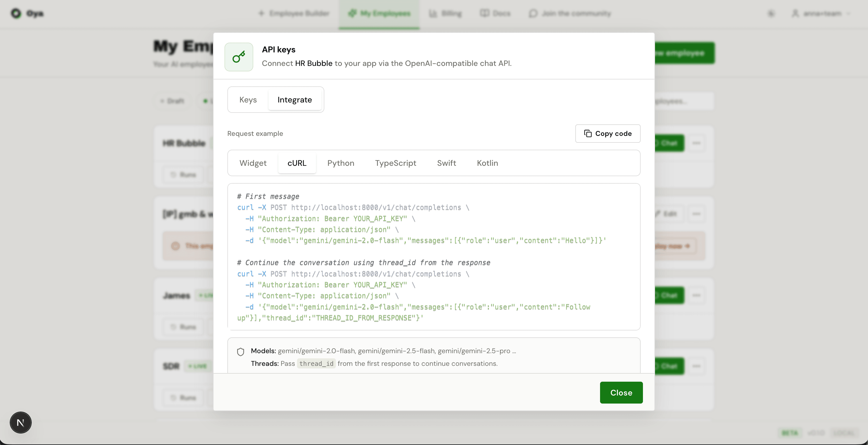Switch to the Keys tab
This screenshot has height=445, width=868.
tap(248, 100)
